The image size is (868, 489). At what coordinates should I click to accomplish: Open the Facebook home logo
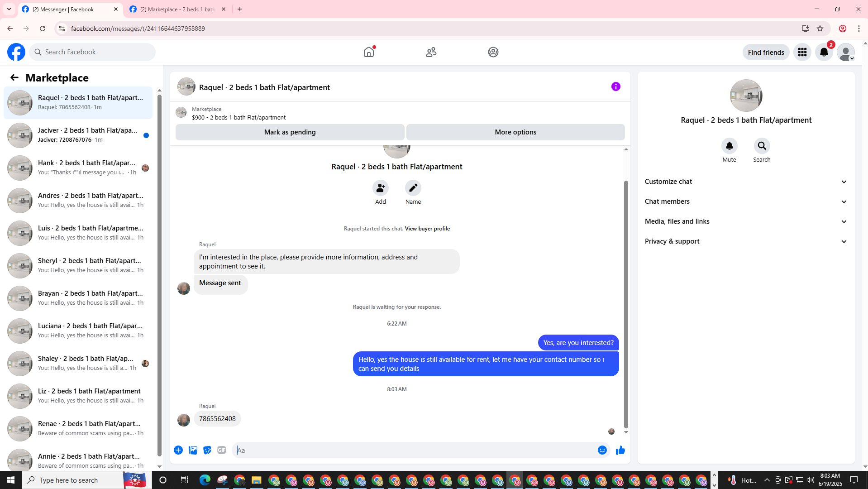click(x=16, y=52)
